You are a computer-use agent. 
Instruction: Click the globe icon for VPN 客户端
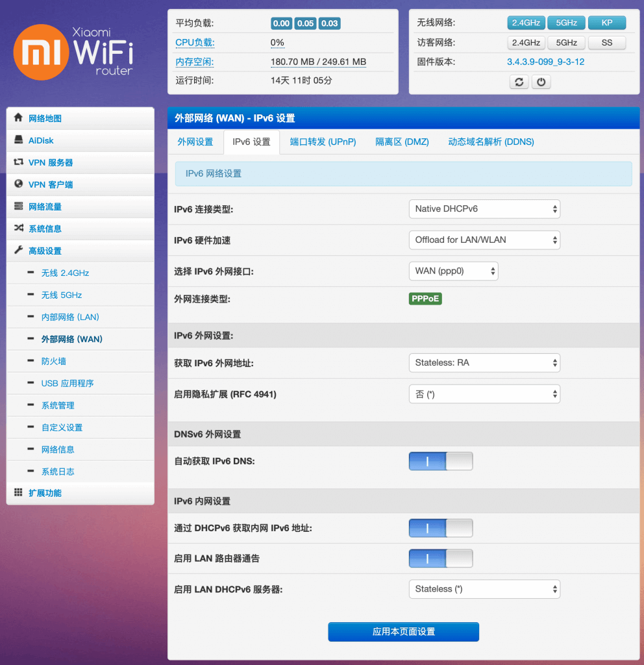pyautogui.click(x=18, y=184)
